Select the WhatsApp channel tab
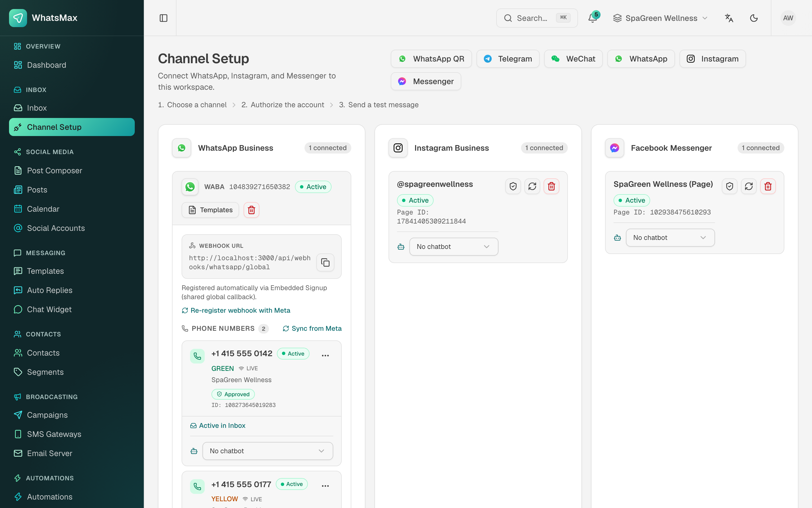The image size is (812, 508). coord(641,59)
